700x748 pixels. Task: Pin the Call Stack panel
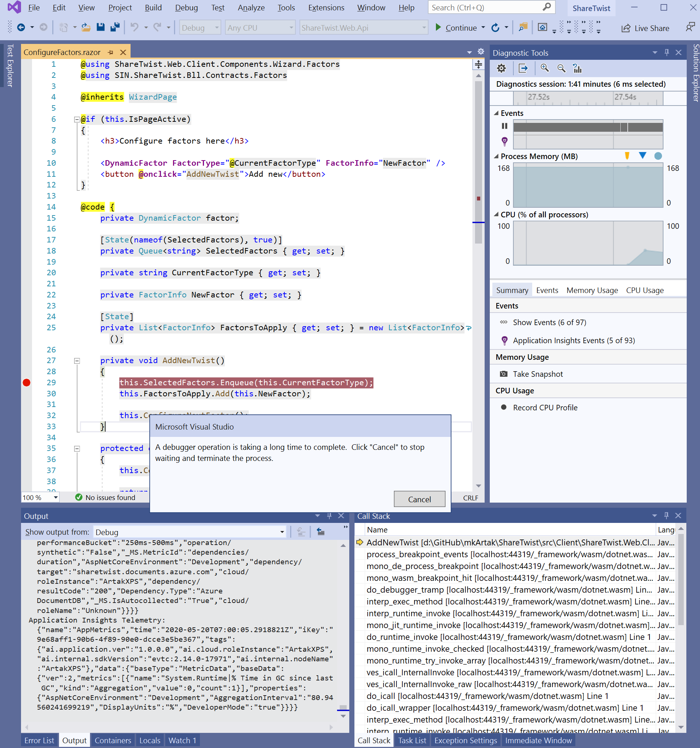(x=666, y=516)
